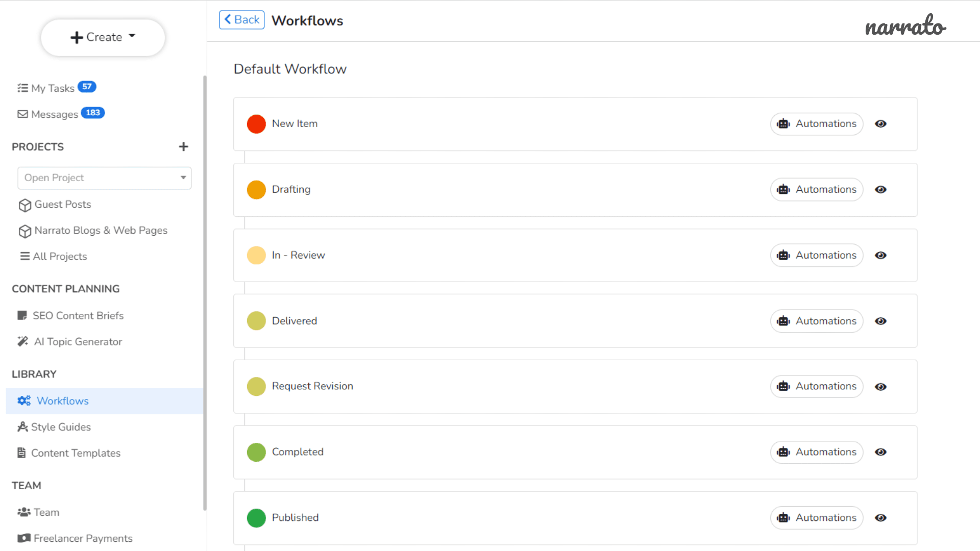This screenshot has width=980, height=551.
Task: Open the Open Project dropdown
Action: click(104, 177)
